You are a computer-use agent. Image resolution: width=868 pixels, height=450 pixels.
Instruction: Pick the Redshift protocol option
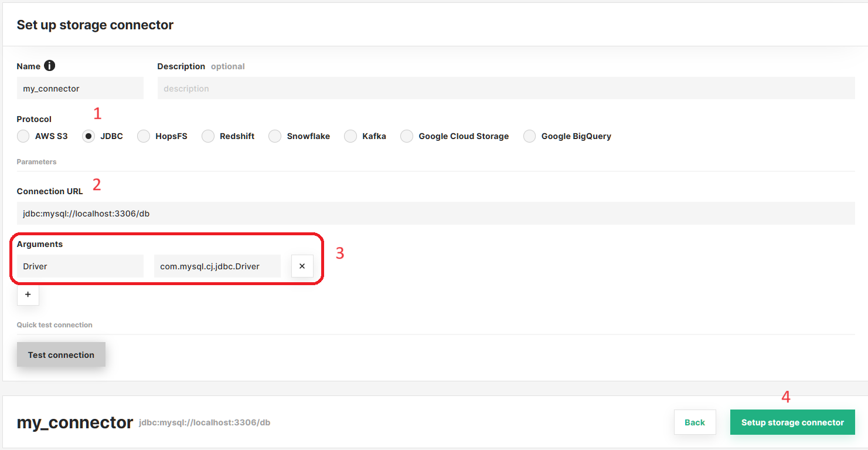click(x=208, y=136)
